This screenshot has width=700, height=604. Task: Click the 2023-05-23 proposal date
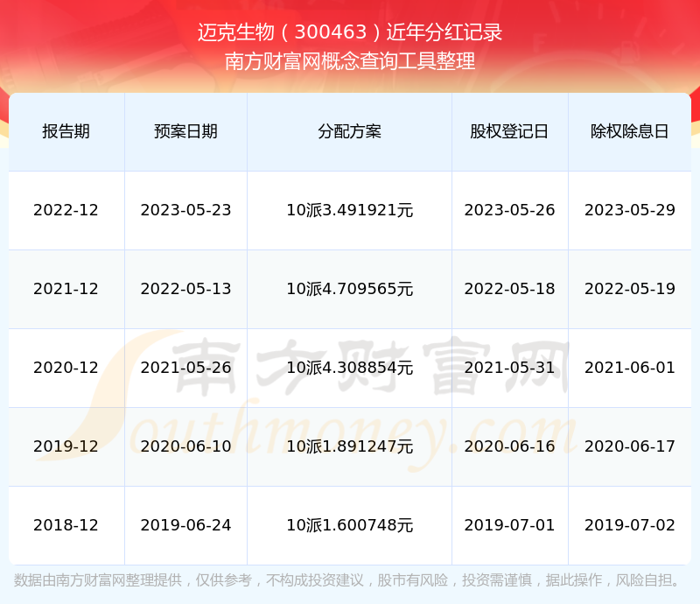[x=185, y=210]
